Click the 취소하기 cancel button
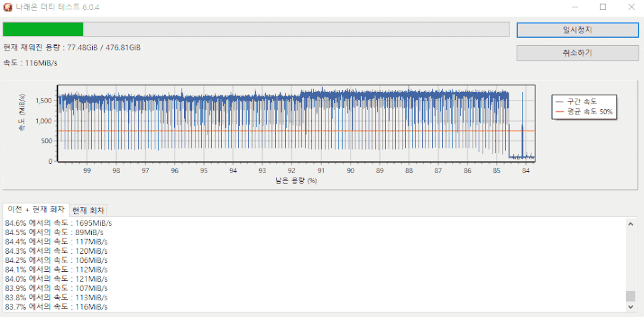Image resolution: width=644 pixels, height=317 pixels. click(x=577, y=53)
